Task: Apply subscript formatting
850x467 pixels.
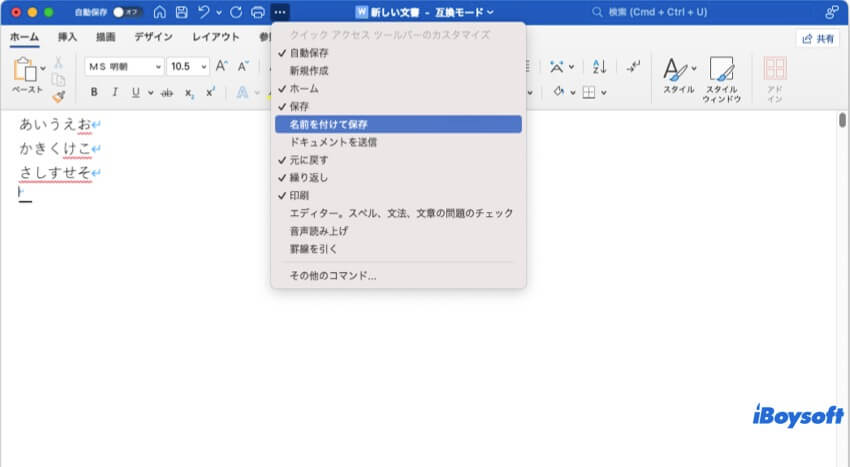Action: pyautogui.click(x=189, y=93)
